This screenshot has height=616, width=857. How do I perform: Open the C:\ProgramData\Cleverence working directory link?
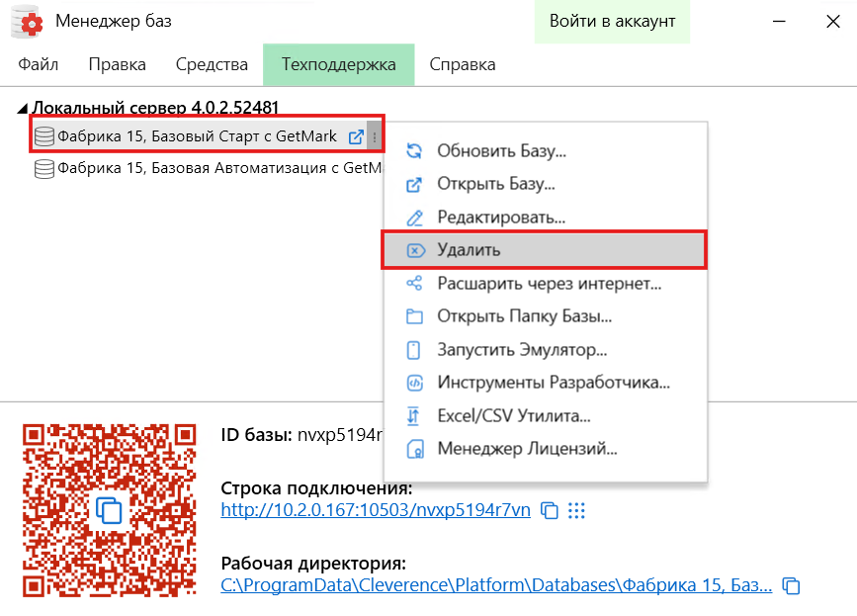(496, 586)
